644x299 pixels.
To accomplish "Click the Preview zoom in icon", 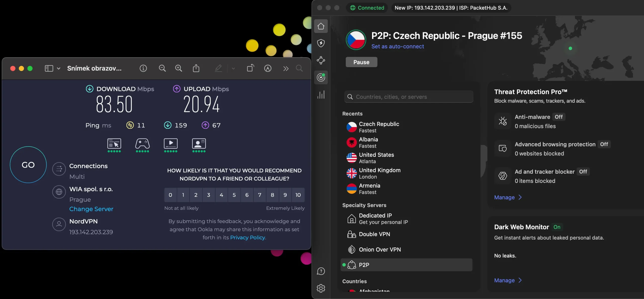I will [x=178, y=68].
